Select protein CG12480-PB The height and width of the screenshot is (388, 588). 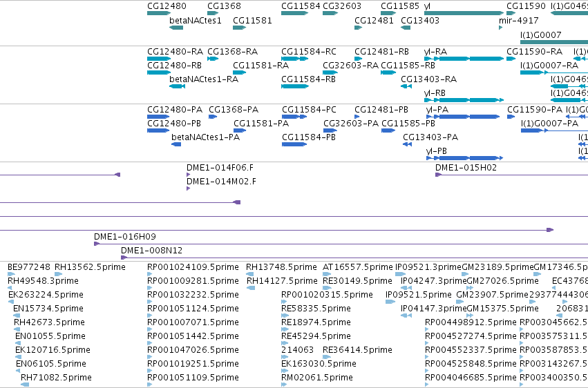(x=158, y=130)
